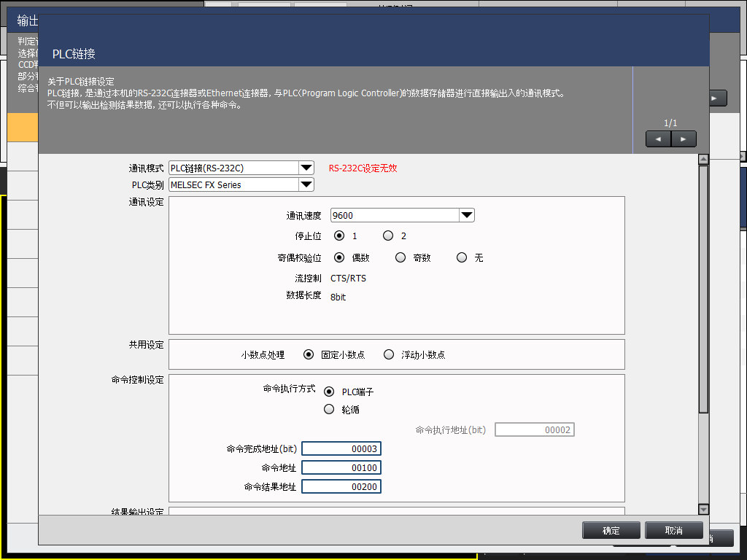Click the 确定 button

611,530
